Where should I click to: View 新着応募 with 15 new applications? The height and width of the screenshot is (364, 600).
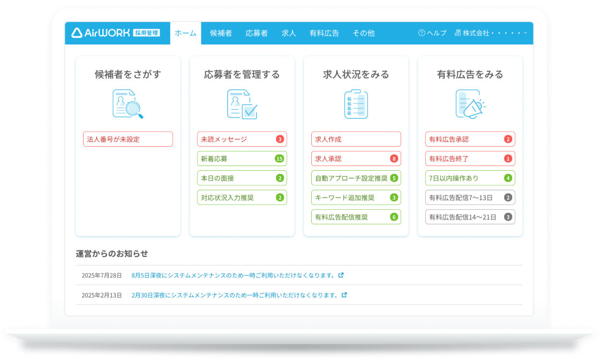[242, 158]
